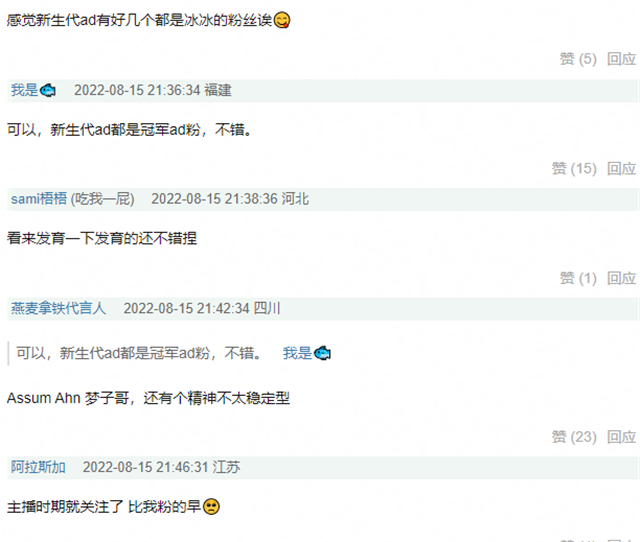Click the fish emoji in username 我是

click(x=47, y=90)
